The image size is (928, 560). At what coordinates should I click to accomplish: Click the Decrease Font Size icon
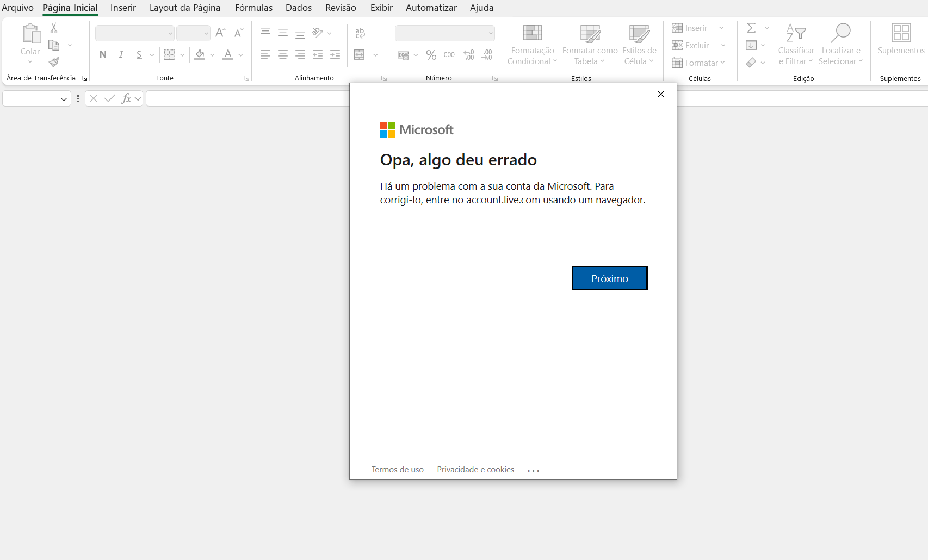tap(239, 33)
